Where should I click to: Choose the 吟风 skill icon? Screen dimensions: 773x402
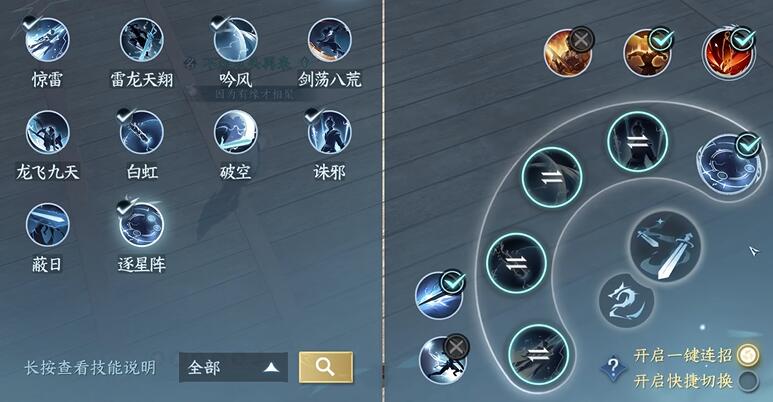click(x=236, y=39)
